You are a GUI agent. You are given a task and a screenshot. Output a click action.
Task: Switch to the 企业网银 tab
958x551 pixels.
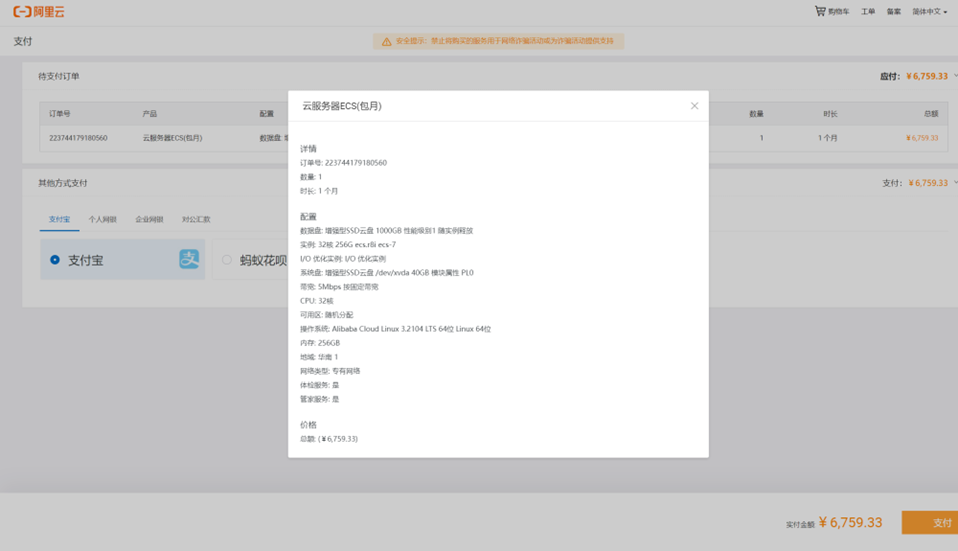point(149,219)
